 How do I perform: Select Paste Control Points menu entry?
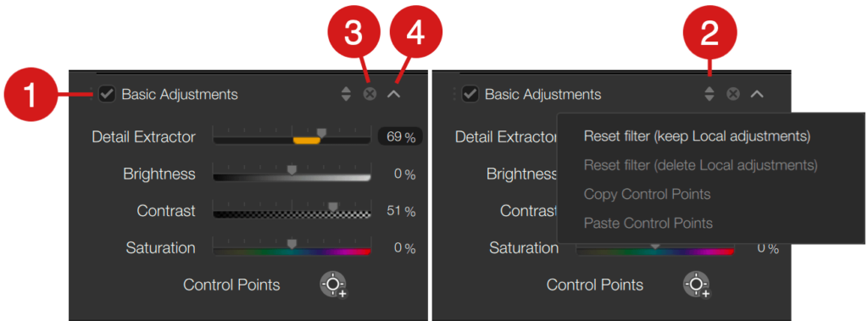click(x=648, y=223)
